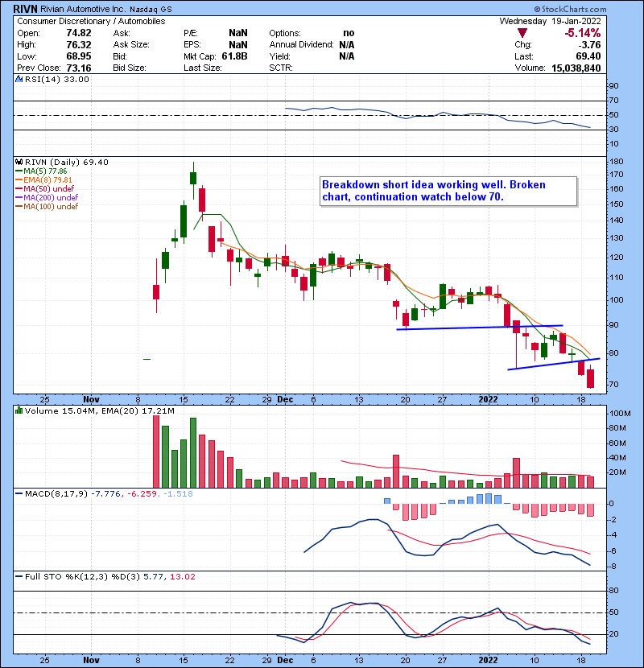The width and height of the screenshot is (644, 668).
Task: Click the -5.14% percent change value
Action: 583,33
